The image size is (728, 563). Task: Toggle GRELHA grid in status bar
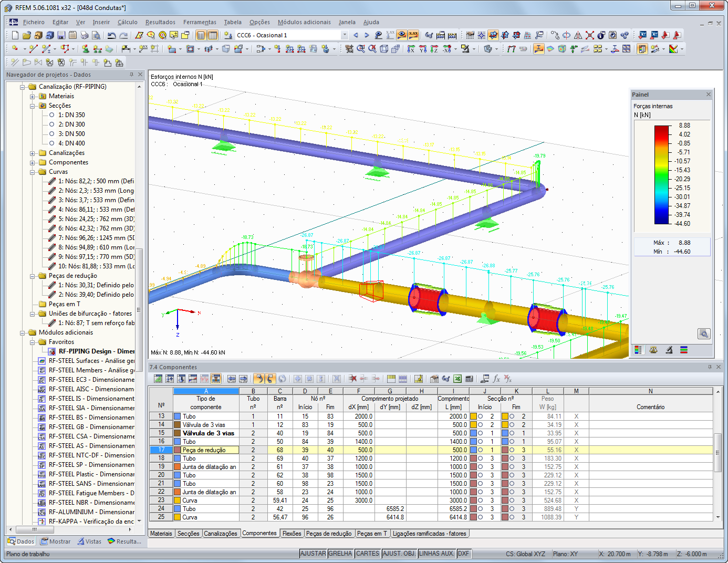click(x=340, y=554)
